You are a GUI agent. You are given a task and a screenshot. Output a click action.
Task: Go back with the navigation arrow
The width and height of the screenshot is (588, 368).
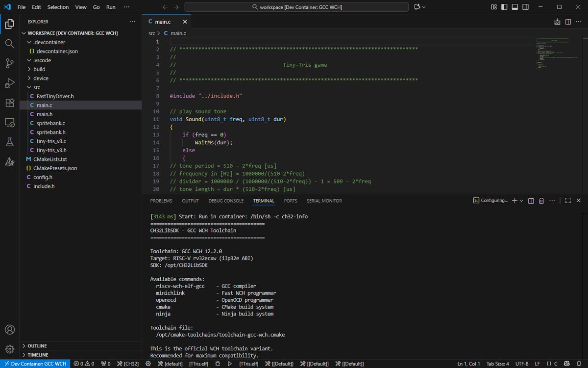coord(165,7)
